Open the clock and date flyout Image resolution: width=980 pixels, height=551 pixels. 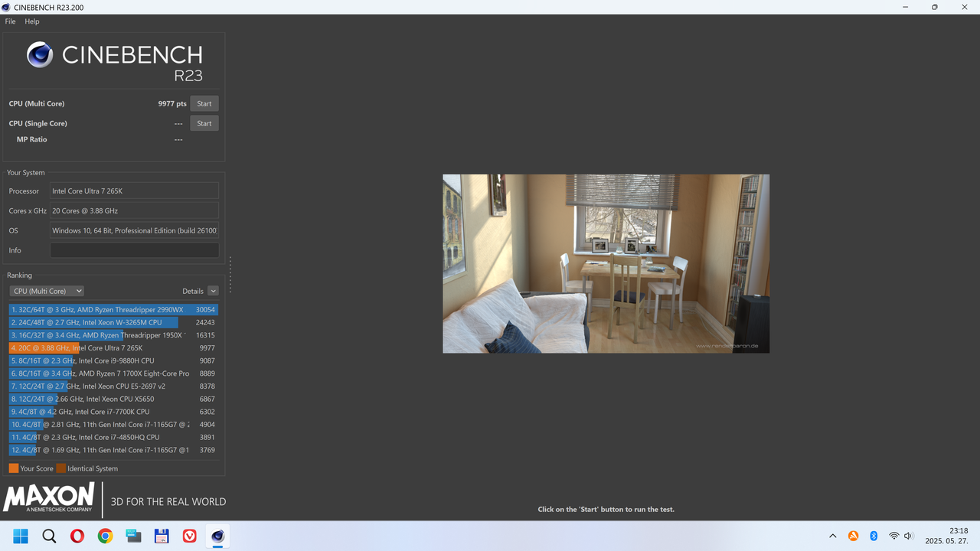point(947,536)
